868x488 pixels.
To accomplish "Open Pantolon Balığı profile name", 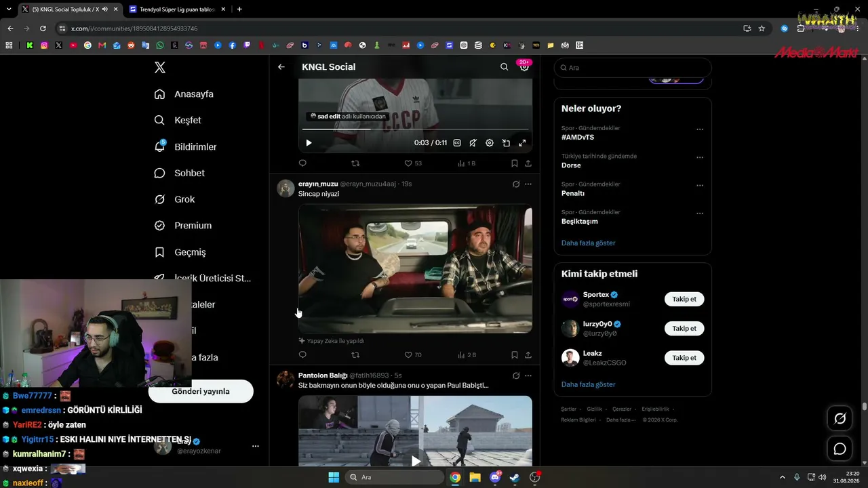I will tap(323, 375).
